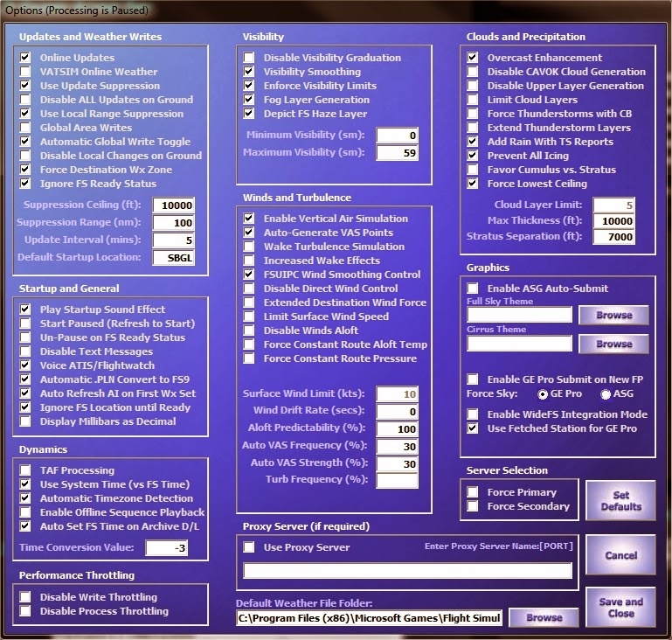
Task: Edit Minimum Visibility field
Action: point(397,136)
